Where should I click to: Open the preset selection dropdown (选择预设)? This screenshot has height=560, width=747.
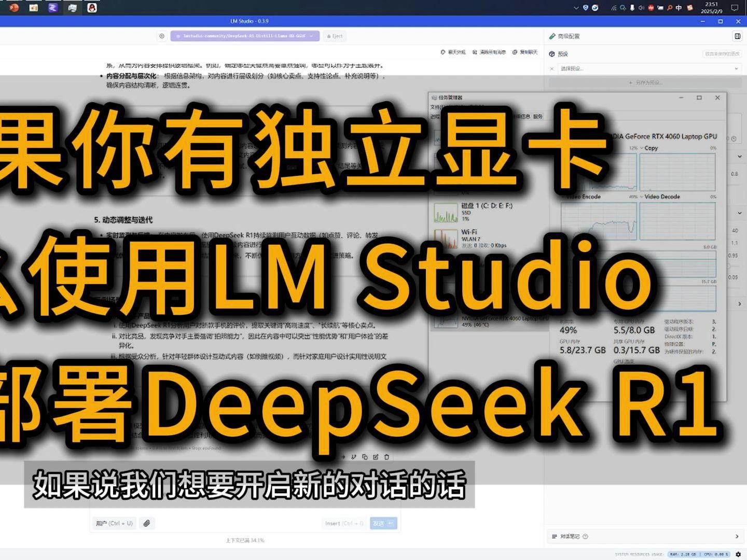pos(649,68)
